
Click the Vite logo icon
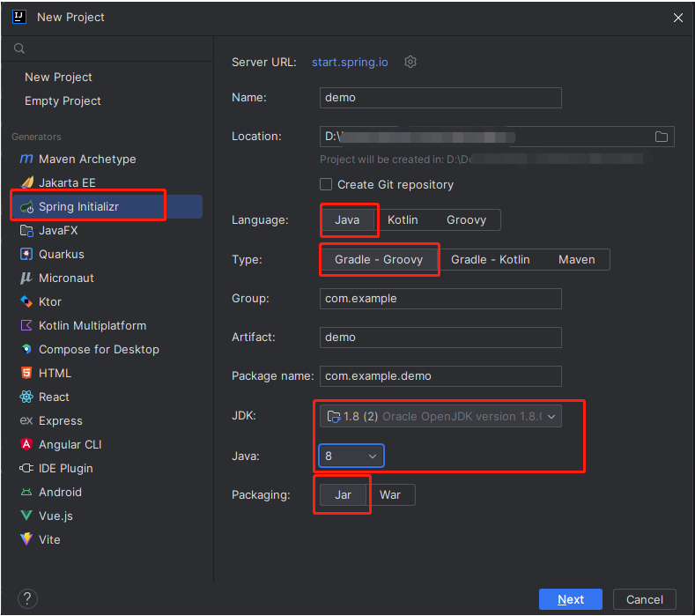(x=26, y=539)
